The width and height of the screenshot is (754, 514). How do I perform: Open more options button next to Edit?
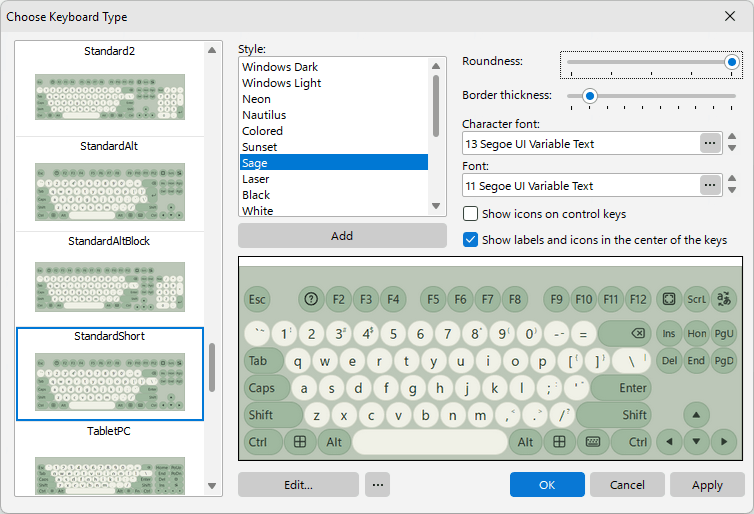(377, 485)
